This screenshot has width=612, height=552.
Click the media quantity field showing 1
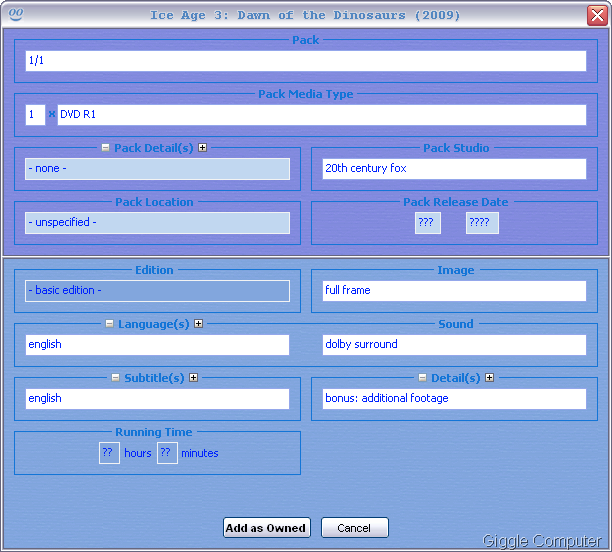pos(35,115)
